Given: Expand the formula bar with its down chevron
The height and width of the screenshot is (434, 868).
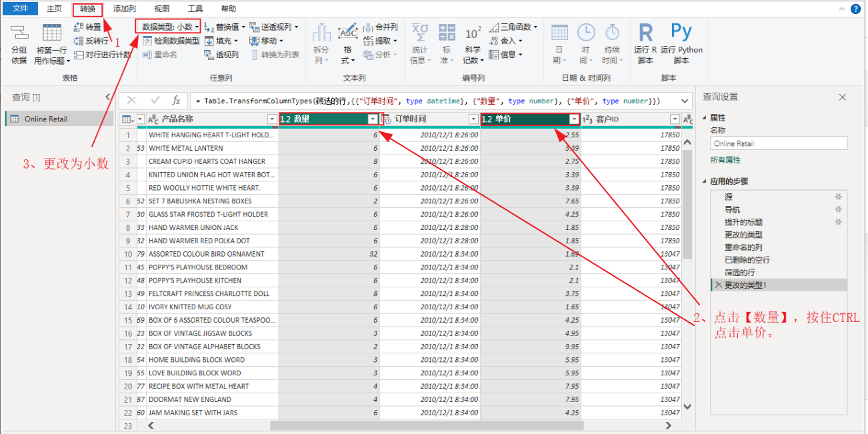Looking at the screenshot, I should [x=685, y=101].
